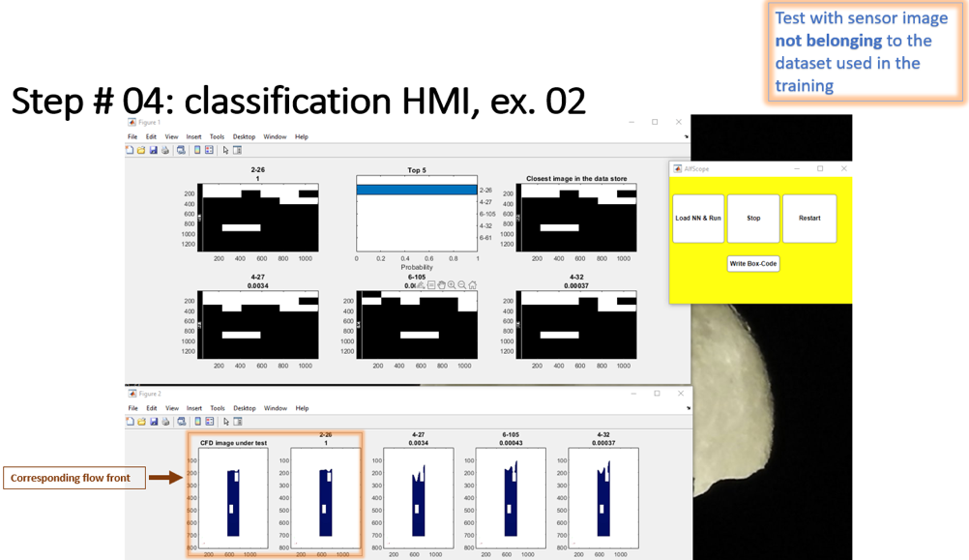Open Property Inspector icon in Figure 2 toolbar
Viewport: 969px width, 560px height.
pos(238,422)
